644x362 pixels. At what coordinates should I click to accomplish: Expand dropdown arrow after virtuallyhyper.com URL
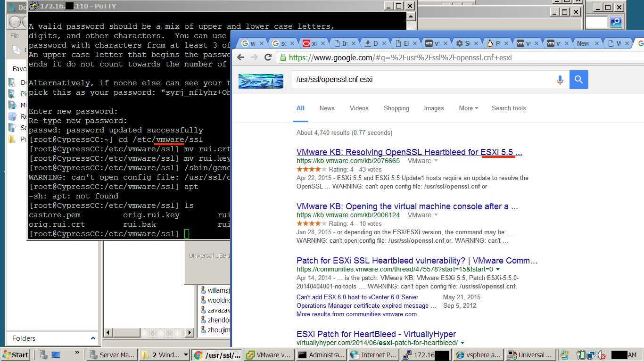point(462,343)
